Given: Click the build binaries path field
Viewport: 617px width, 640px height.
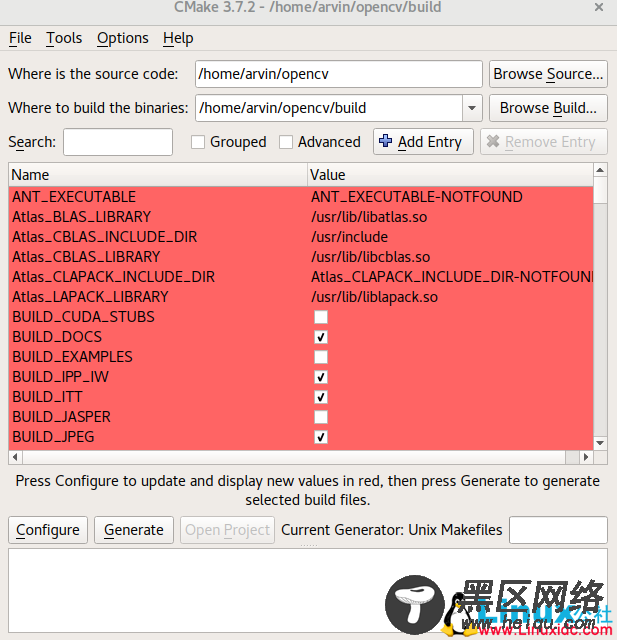Looking at the screenshot, I should (329, 108).
